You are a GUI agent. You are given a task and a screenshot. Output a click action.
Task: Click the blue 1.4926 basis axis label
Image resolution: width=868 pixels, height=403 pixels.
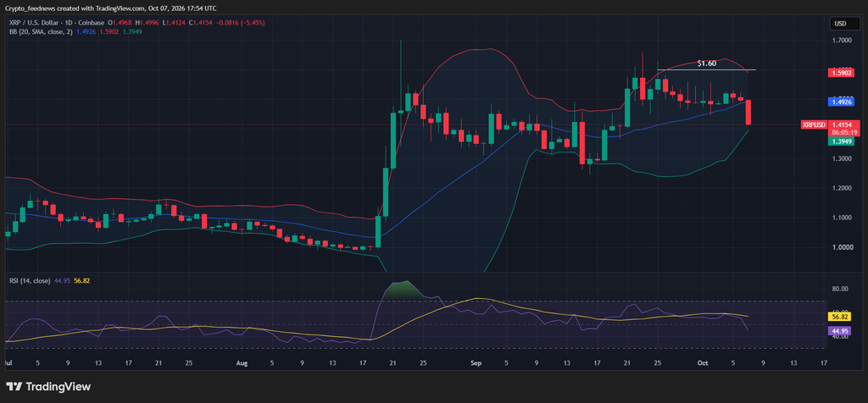pos(840,102)
